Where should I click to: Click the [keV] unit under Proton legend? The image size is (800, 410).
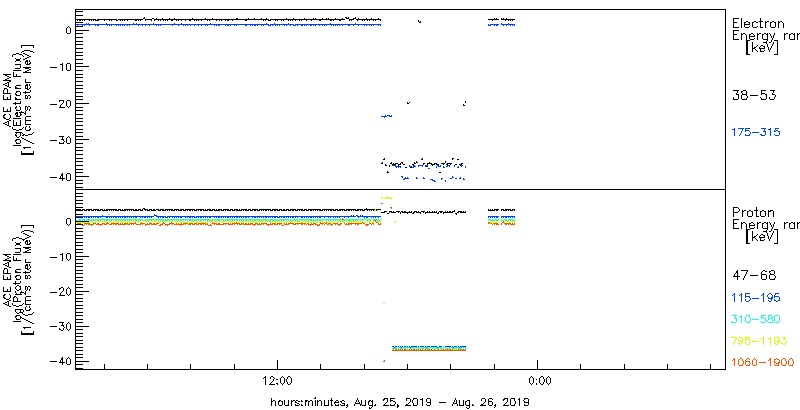tap(762, 237)
